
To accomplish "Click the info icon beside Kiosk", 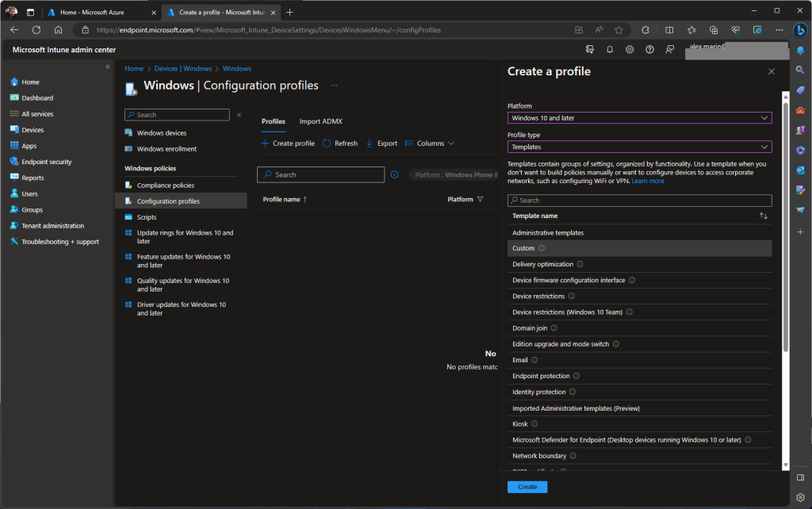I will [x=534, y=424].
